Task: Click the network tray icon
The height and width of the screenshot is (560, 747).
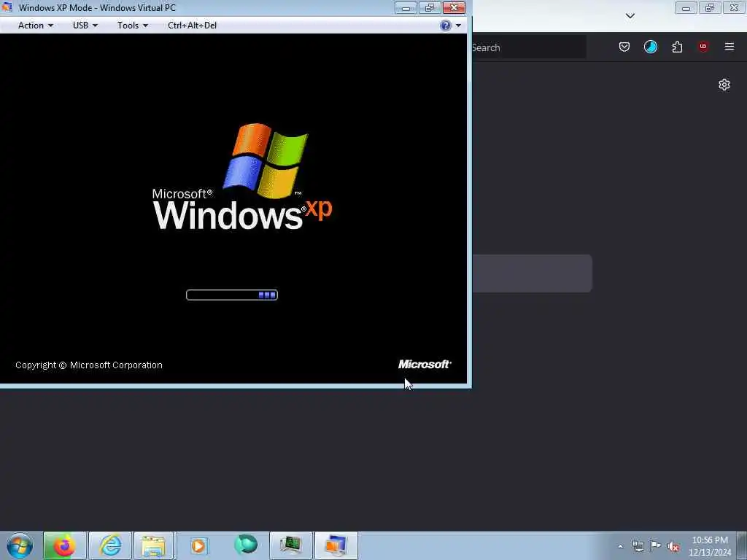Action: tap(638, 546)
